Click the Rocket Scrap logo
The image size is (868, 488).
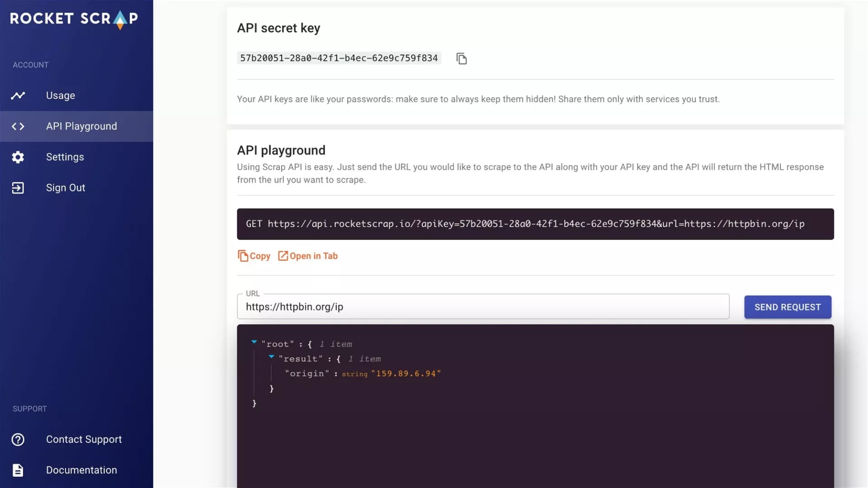(74, 19)
